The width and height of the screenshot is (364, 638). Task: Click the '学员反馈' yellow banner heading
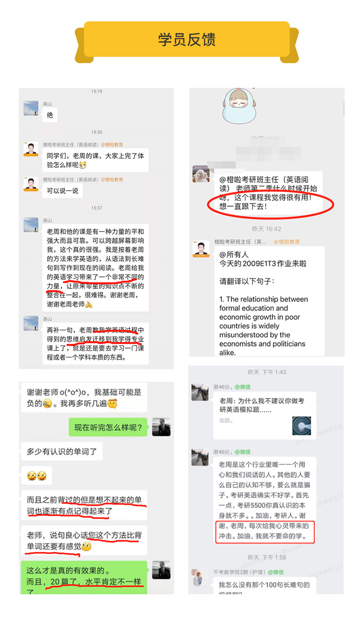(187, 39)
